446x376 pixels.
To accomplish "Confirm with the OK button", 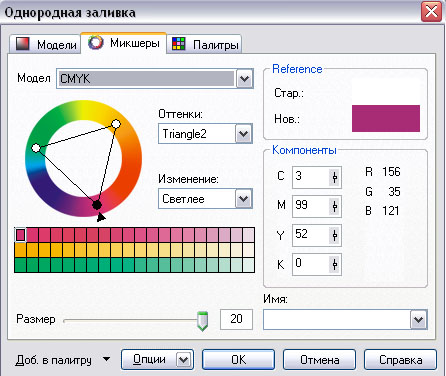I will point(238,359).
